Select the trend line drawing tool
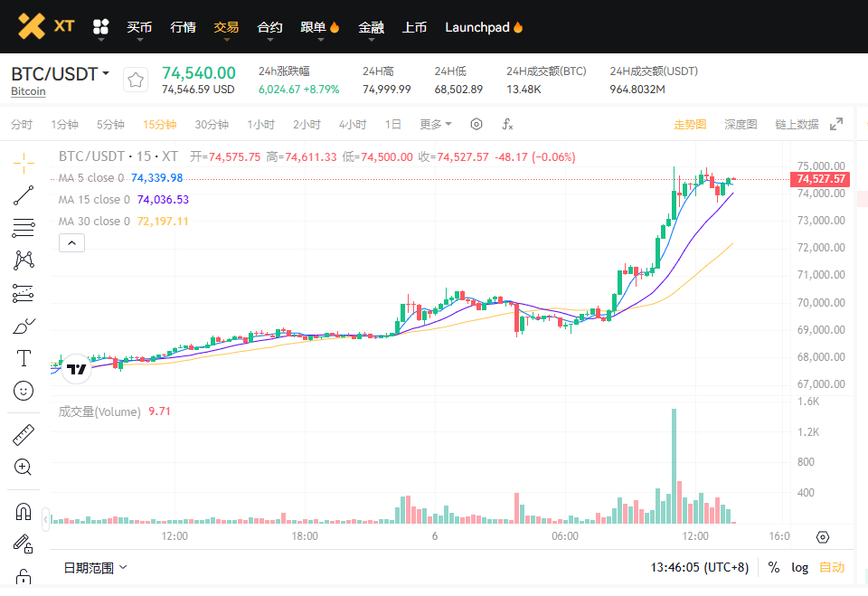Screen dimensions: 868x596 (x=23, y=195)
